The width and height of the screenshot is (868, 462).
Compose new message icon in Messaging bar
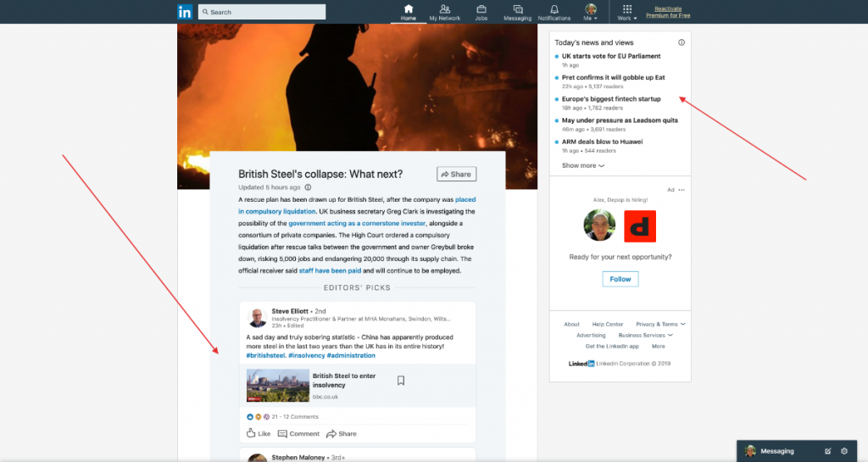(827, 451)
